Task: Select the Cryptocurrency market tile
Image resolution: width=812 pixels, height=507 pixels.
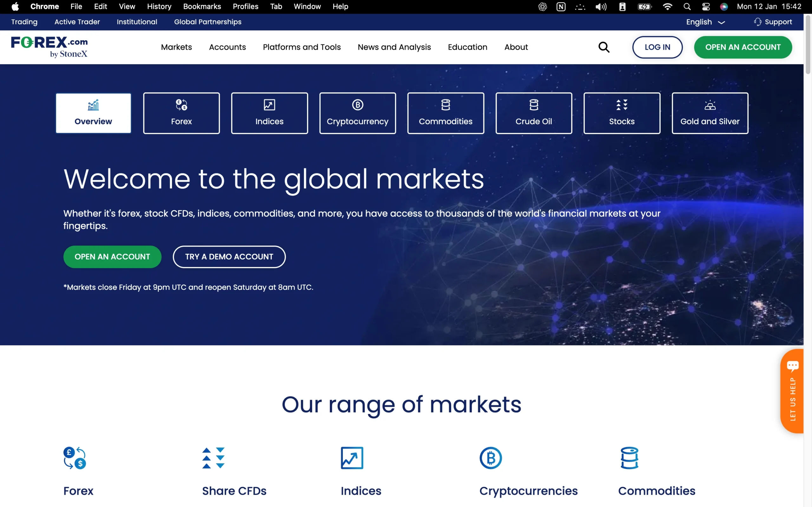Action: pos(357,113)
